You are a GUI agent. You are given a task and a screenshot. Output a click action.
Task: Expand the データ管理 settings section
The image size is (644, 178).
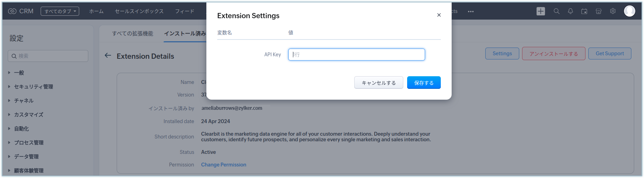point(26,157)
